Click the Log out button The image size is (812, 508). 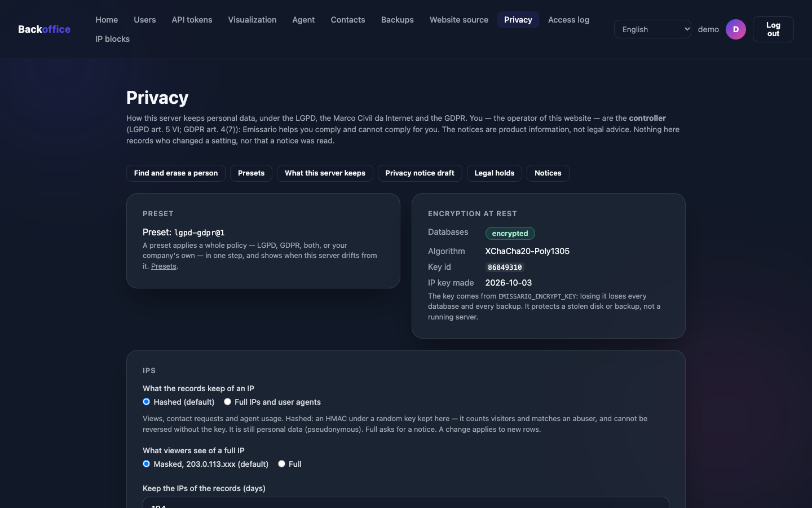tap(773, 29)
